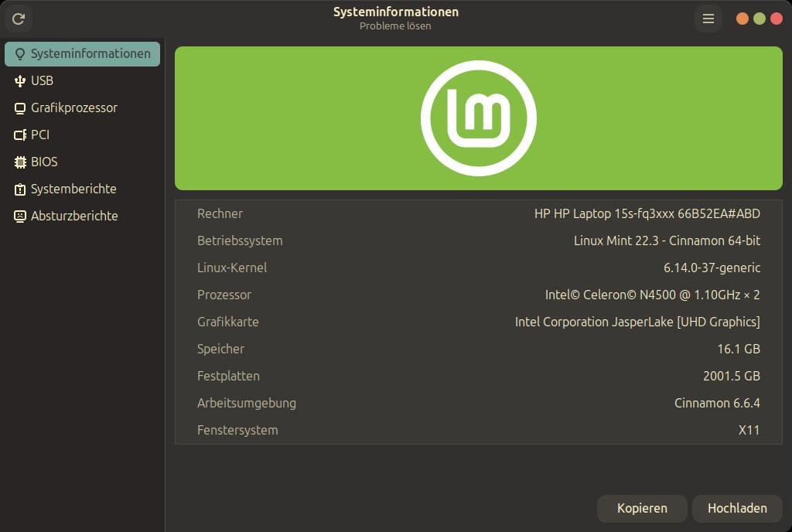Open the hamburger menu button
Image resolution: width=792 pixels, height=532 pixels.
coord(708,19)
